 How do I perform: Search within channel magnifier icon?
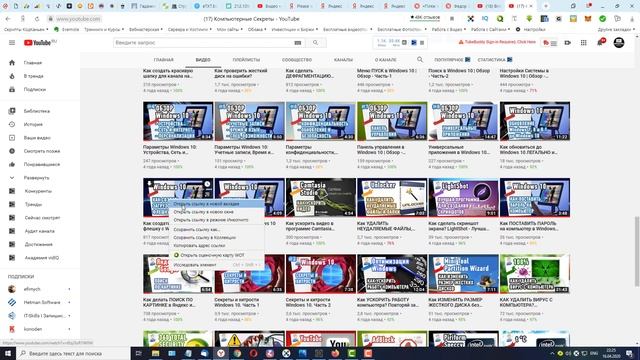(420, 60)
